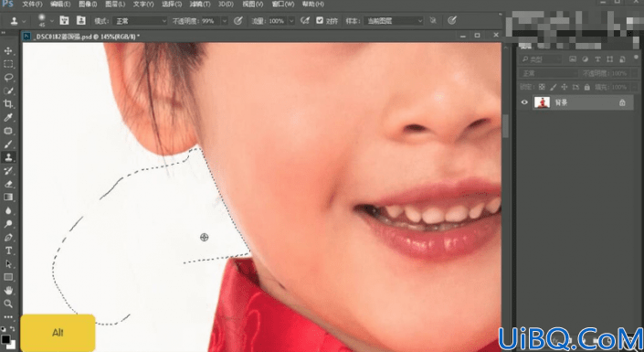Viewport: 644px width, 352px height.
Task: Open the 滤镜(T) menu
Action: (200, 4)
